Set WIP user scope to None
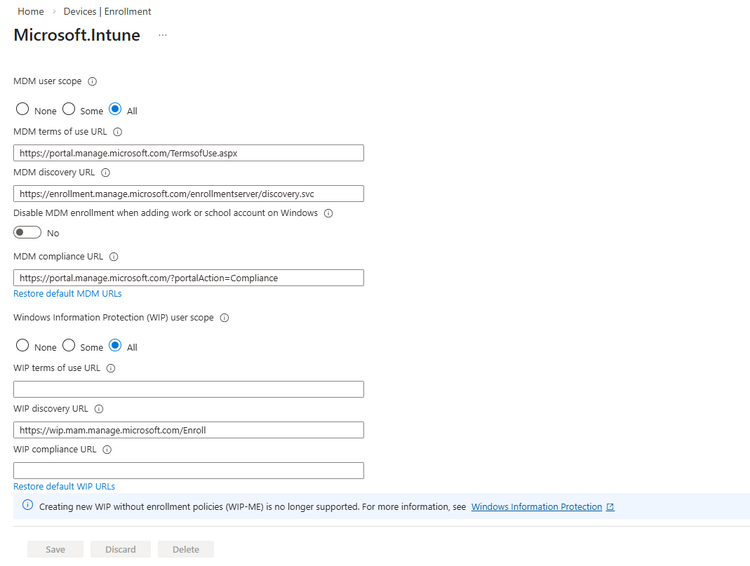The height and width of the screenshot is (566, 750). tap(22, 345)
